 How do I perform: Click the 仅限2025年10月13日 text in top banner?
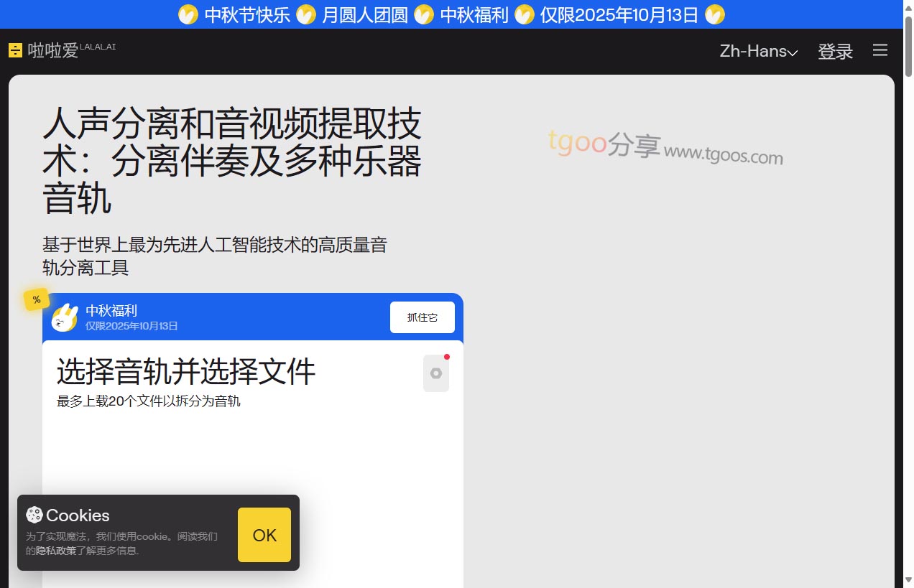tap(619, 14)
